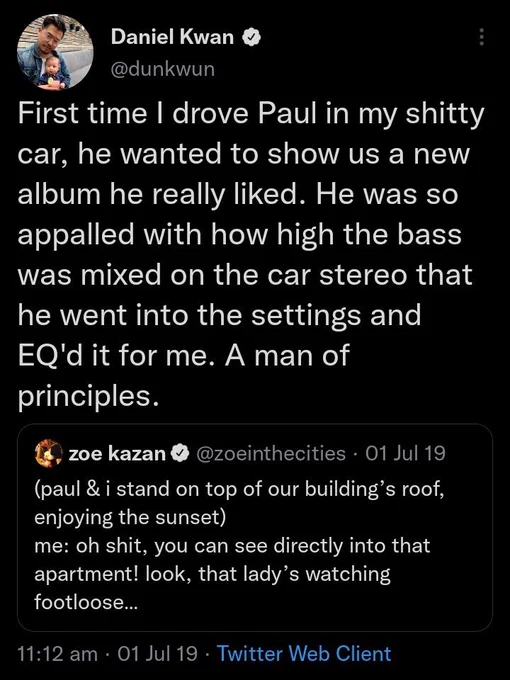Screen dimensions: 510x680
Task: Open the three-dot more options menu
Action: pos(481,37)
